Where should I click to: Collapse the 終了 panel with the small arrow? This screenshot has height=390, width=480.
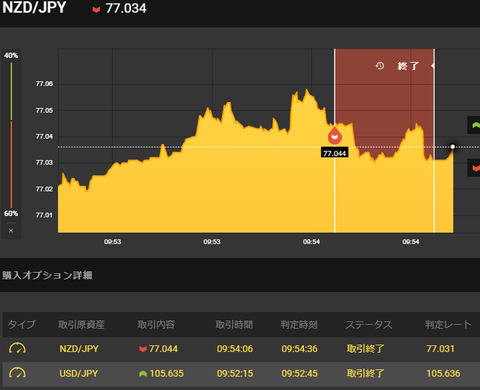(433, 66)
